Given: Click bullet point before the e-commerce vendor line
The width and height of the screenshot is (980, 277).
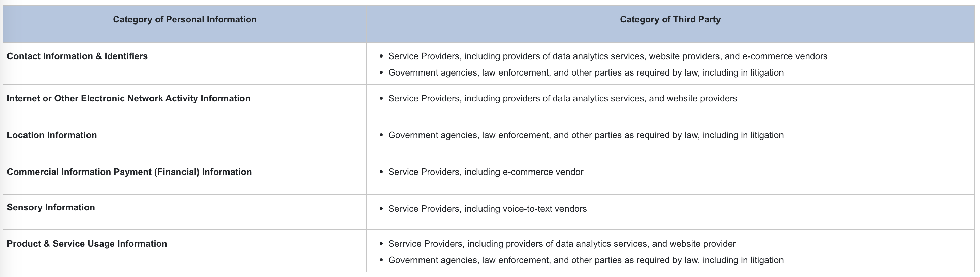Looking at the screenshot, I should point(381,172).
